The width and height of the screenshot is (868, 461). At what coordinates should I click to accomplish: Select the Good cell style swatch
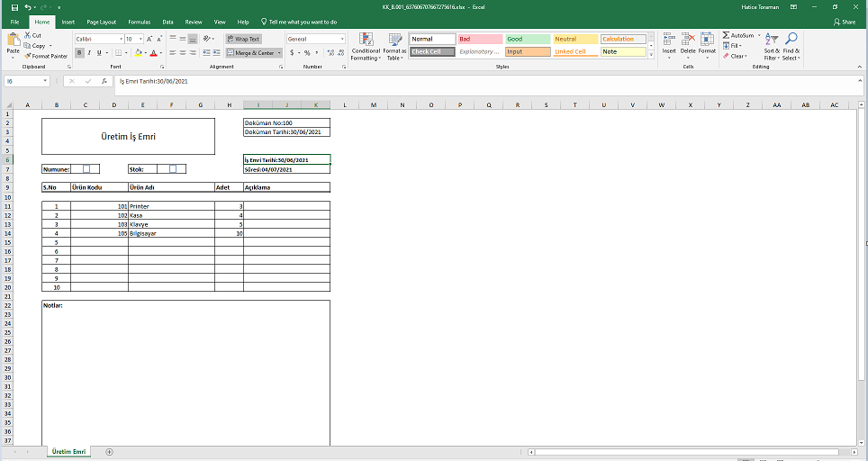click(x=527, y=39)
